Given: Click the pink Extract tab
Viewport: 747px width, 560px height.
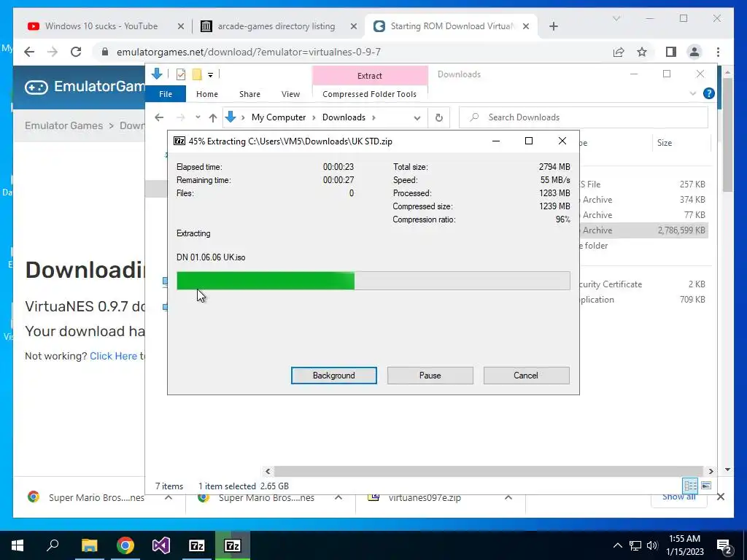Looking at the screenshot, I should click(x=370, y=75).
